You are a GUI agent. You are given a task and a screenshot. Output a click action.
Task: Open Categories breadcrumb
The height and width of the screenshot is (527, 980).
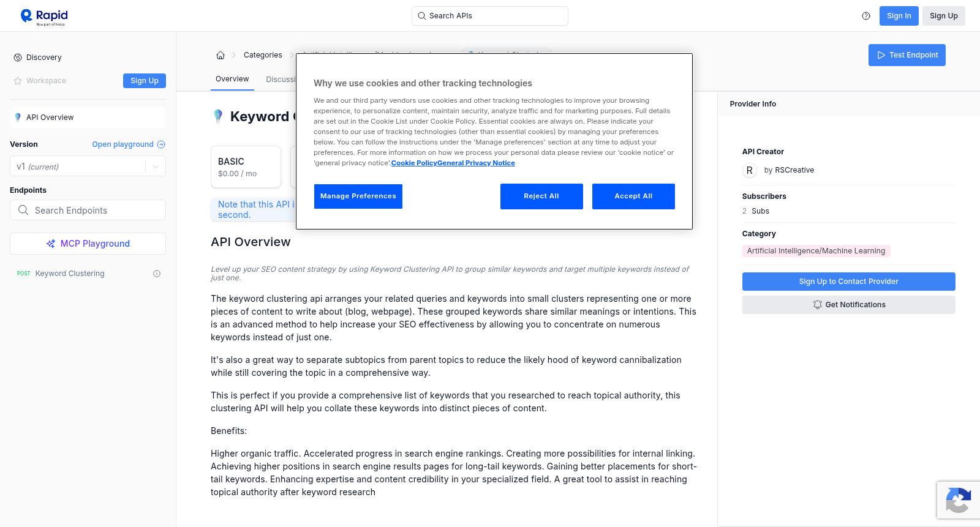(263, 55)
